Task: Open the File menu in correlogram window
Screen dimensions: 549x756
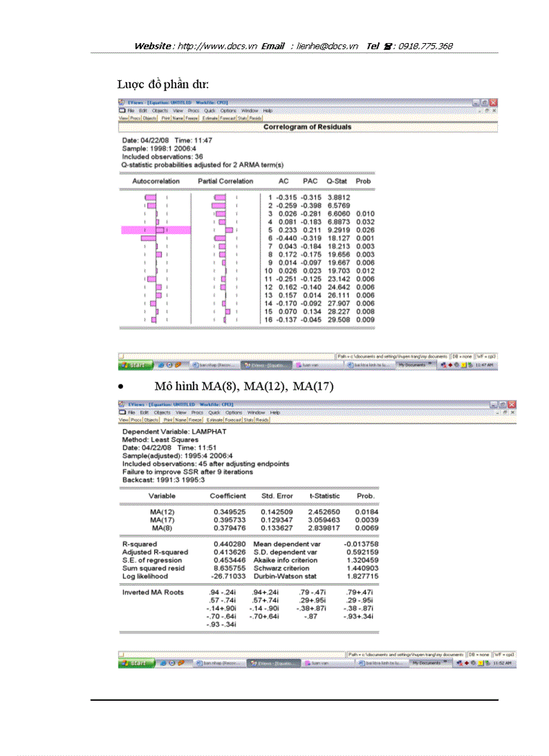Action: (132, 110)
